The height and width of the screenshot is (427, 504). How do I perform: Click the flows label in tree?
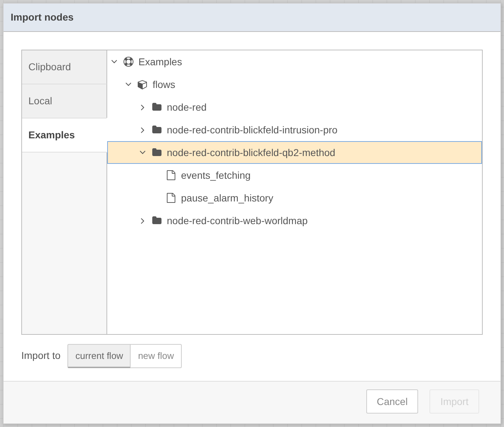[x=164, y=84]
